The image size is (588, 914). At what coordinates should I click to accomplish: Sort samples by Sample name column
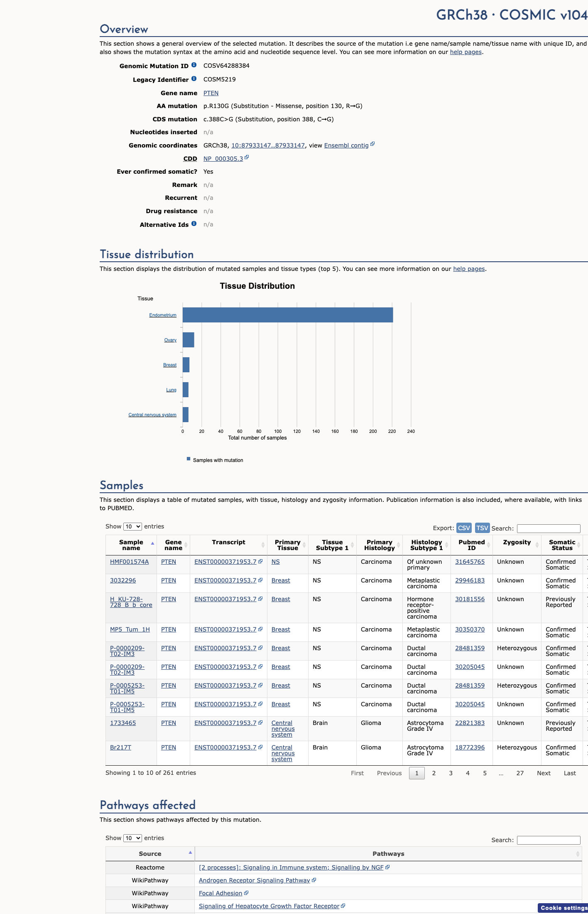131,545
